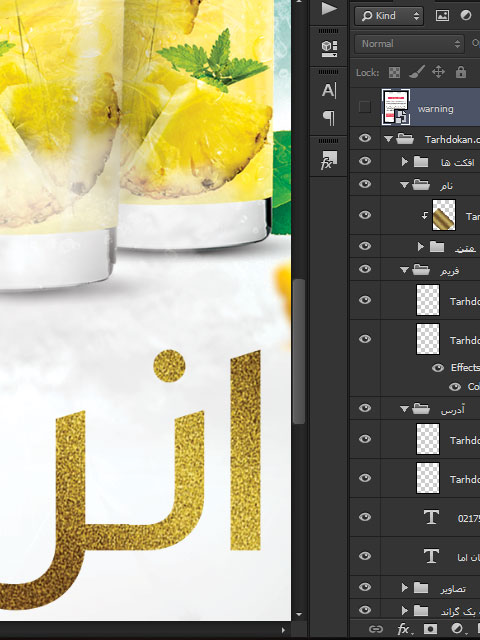Lock transparent pixels checkerboard icon

tap(394, 73)
